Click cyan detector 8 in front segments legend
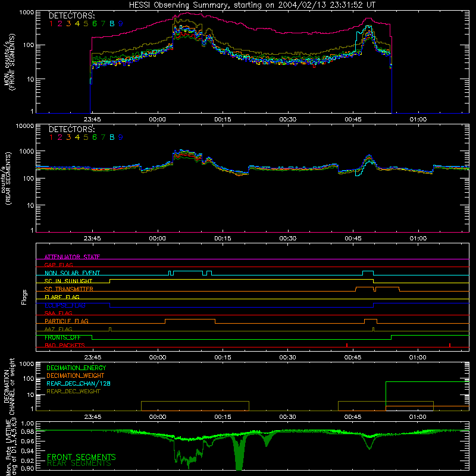 pos(112,24)
